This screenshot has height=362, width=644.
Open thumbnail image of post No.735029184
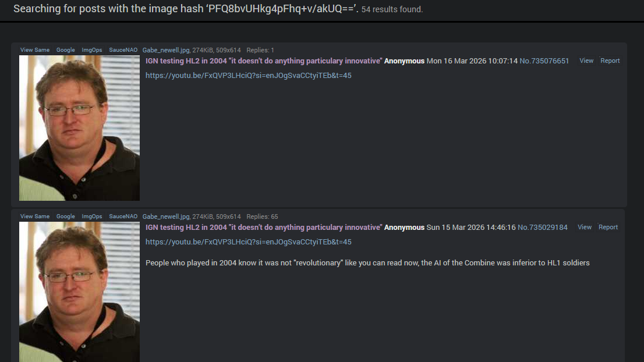point(79,292)
